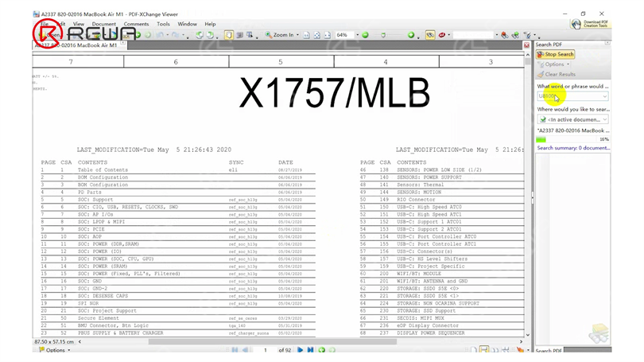Select continuous page layout icon
Screen dimensions: 644x362
[x=484, y=350]
